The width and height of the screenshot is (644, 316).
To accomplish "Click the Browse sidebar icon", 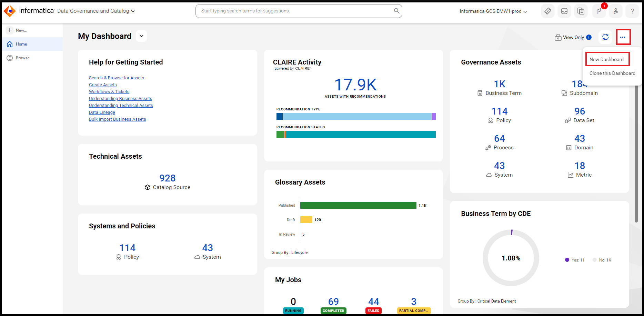I will [10, 58].
